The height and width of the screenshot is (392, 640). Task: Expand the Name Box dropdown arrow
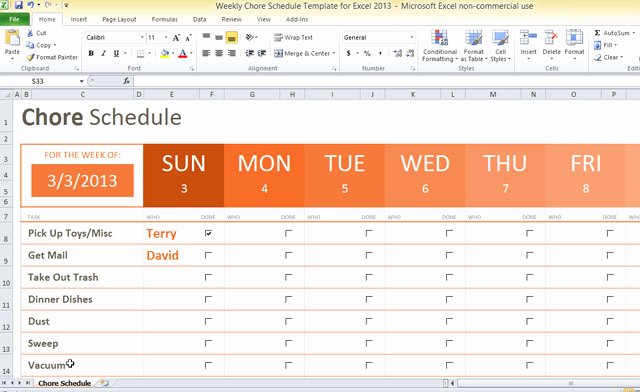click(x=82, y=81)
